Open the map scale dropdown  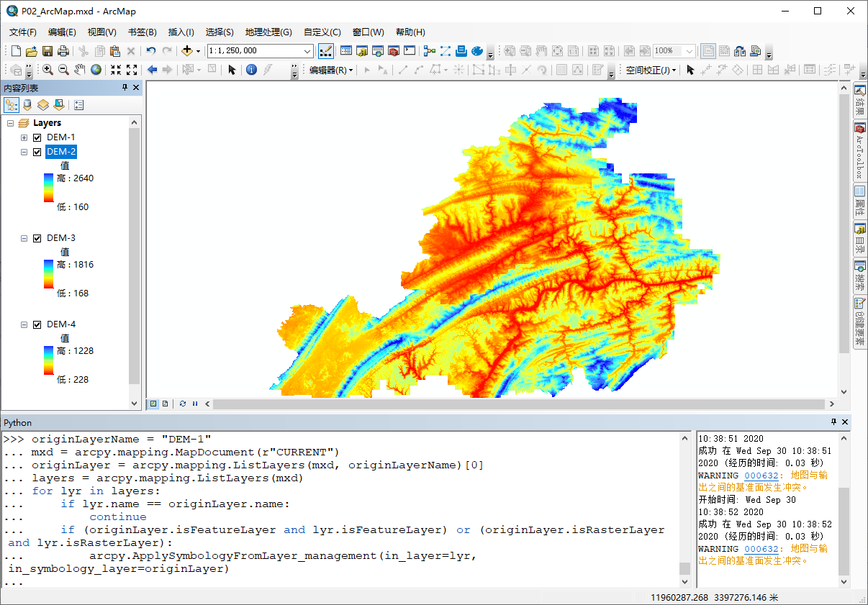tap(308, 51)
